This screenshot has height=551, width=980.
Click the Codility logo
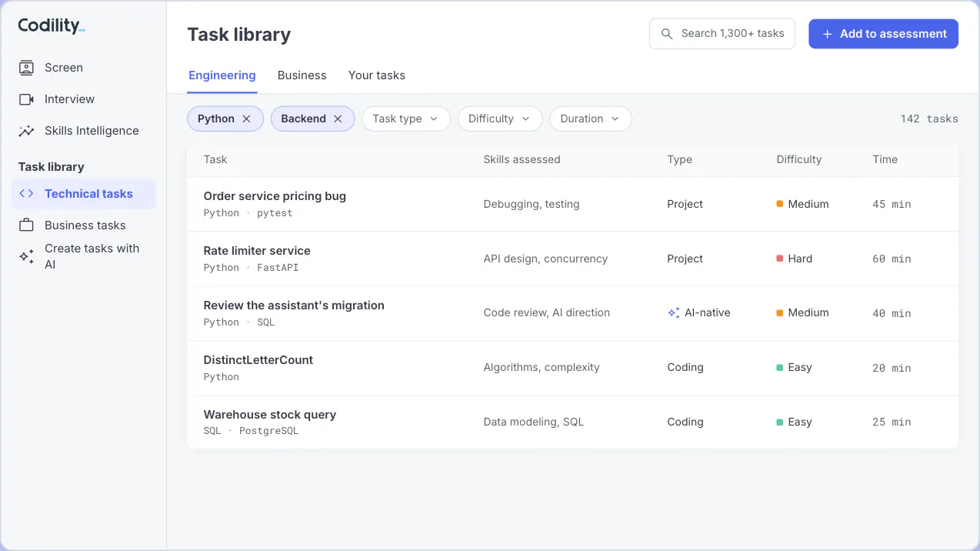52,25
